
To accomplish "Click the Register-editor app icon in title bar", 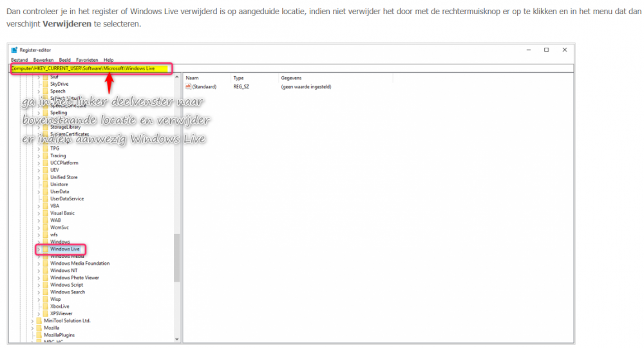I will point(14,50).
